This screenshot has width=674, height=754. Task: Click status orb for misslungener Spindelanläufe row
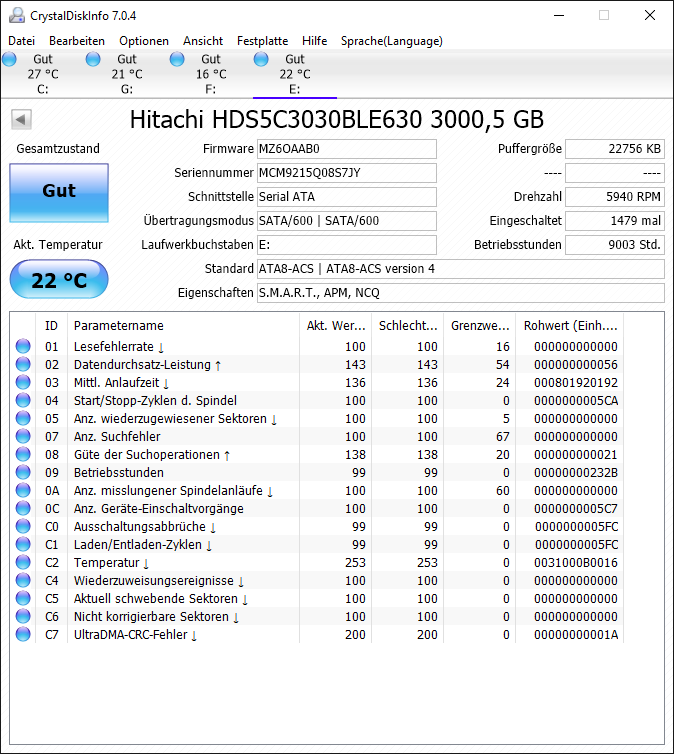pos(23,490)
